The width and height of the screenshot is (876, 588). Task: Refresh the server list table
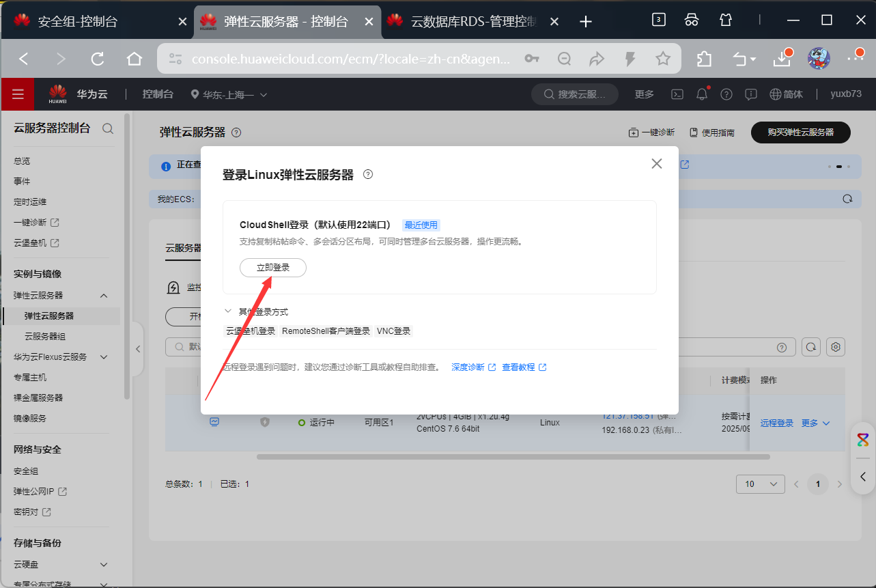[x=811, y=347]
